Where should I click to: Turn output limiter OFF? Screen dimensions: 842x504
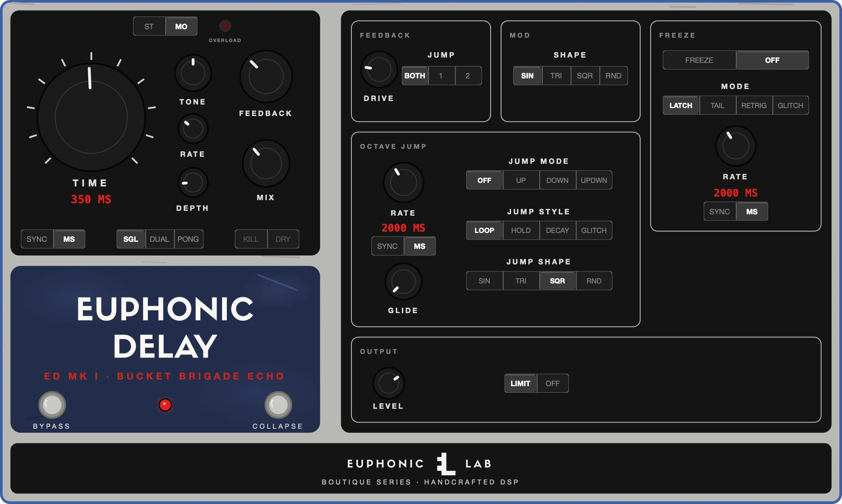[553, 384]
